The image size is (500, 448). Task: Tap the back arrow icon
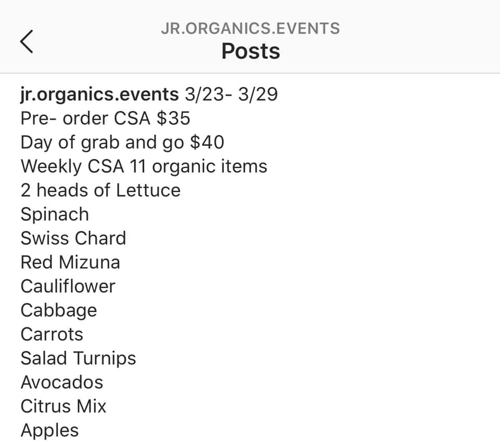[27, 41]
